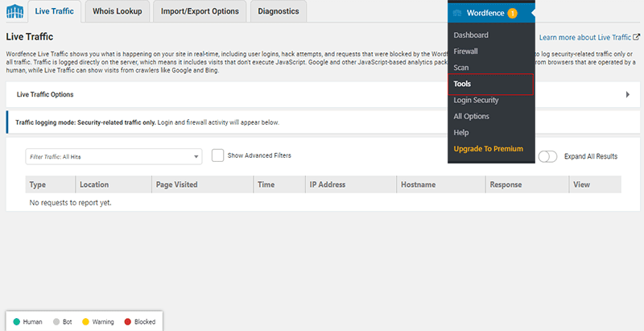Click the Traffic logging mode notice text
644x331 pixels.
pyautogui.click(x=147, y=122)
